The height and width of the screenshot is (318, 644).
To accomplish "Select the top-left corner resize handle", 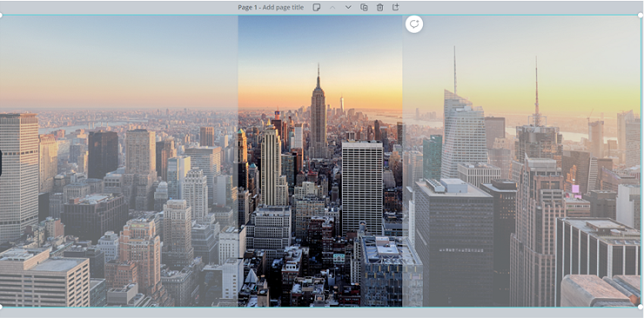I will pyautogui.click(x=1, y=15).
